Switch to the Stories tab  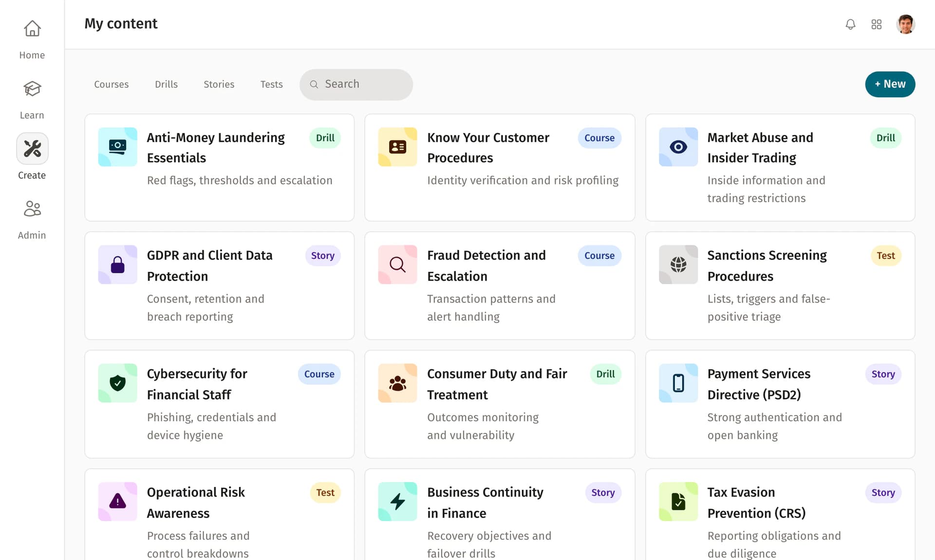tap(219, 84)
